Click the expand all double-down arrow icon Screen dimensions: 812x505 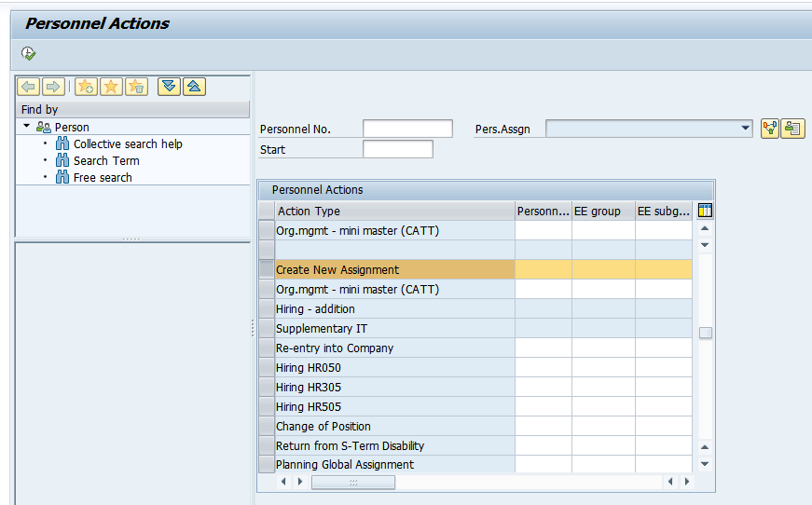coord(169,87)
